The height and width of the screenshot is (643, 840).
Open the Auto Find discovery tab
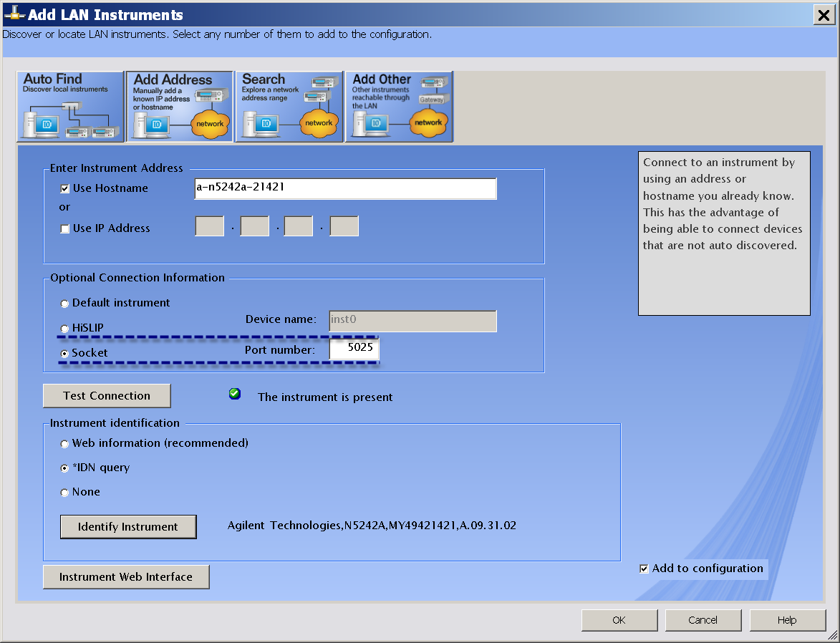pos(69,107)
